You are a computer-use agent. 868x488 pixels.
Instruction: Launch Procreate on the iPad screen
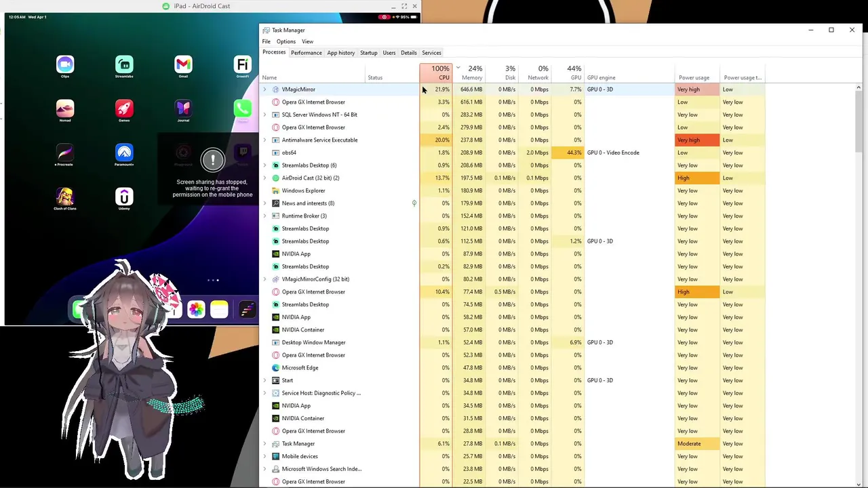click(x=65, y=152)
